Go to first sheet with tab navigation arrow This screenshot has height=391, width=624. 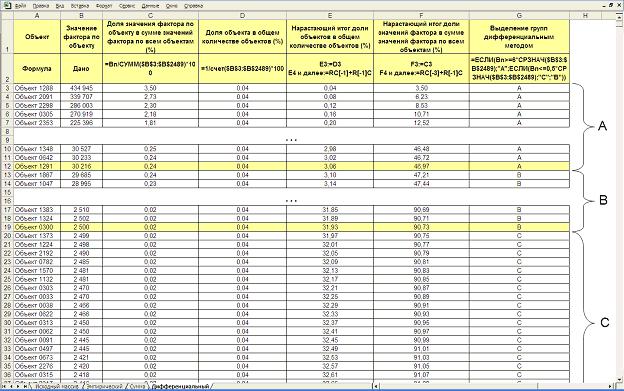click(5, 386)
